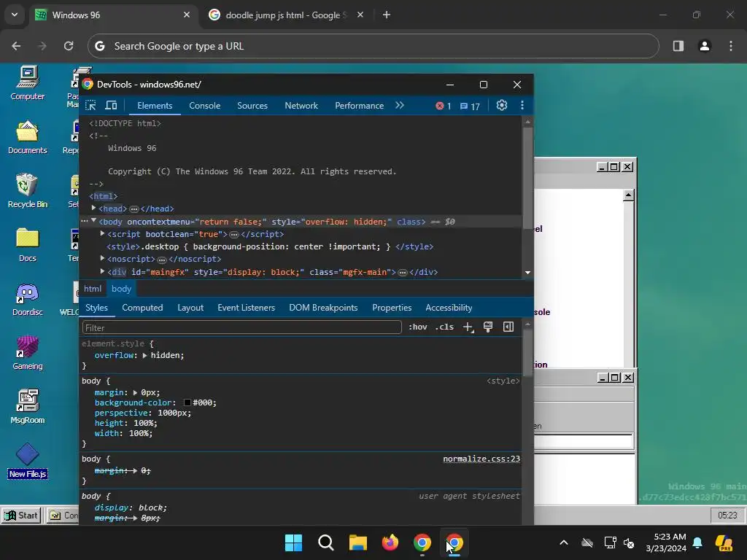747x560 pixels.
Task: Open the Network tab
Action: click(301, 106)
